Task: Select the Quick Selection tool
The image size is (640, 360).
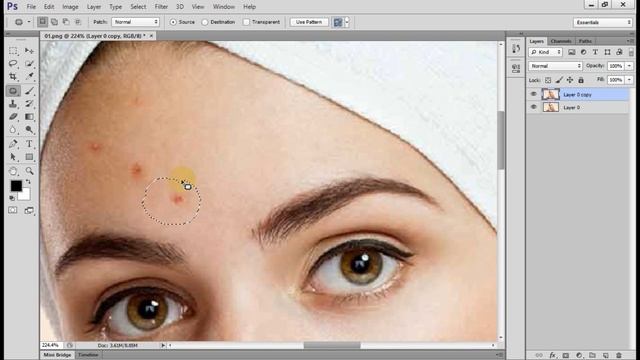Action: [29, 64]
